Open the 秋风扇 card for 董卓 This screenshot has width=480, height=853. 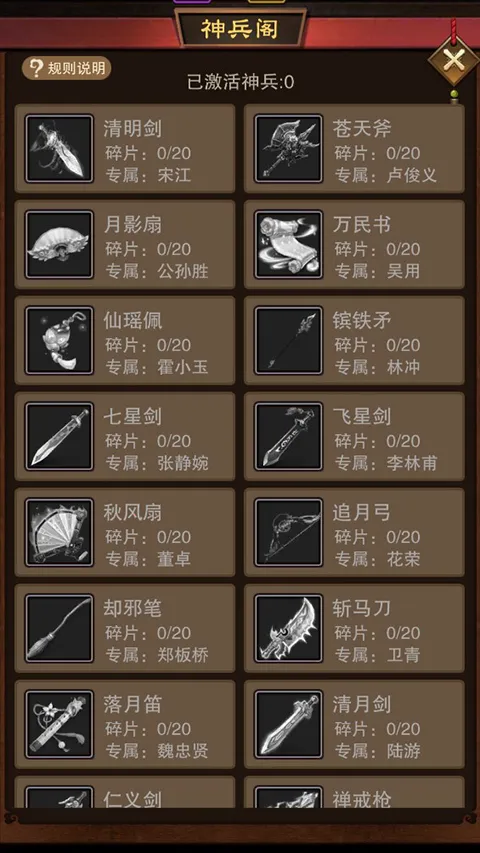pos(125,533)
